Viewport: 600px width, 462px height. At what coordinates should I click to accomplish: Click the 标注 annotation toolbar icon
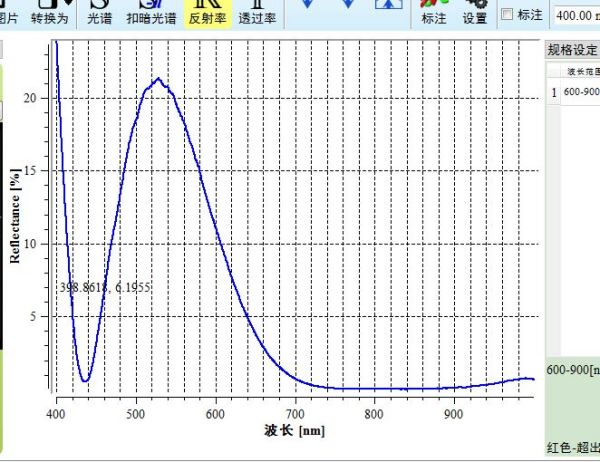pos(434,13)
